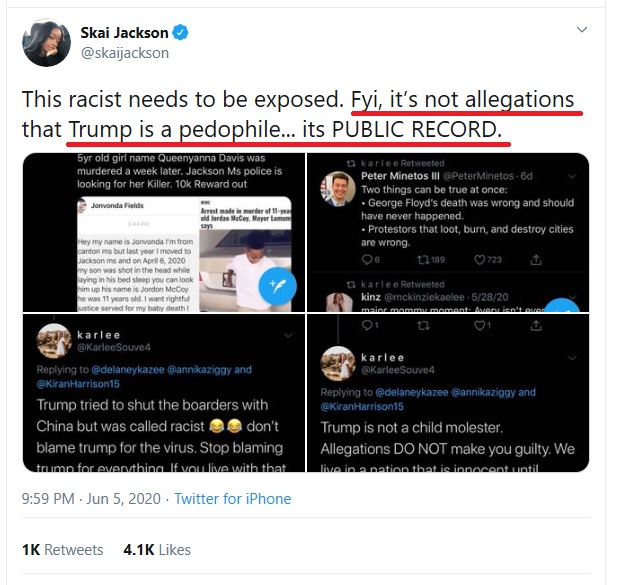Click blue compose tweet feather button
The height and width of the screenshot is (585, 622).
277,286
